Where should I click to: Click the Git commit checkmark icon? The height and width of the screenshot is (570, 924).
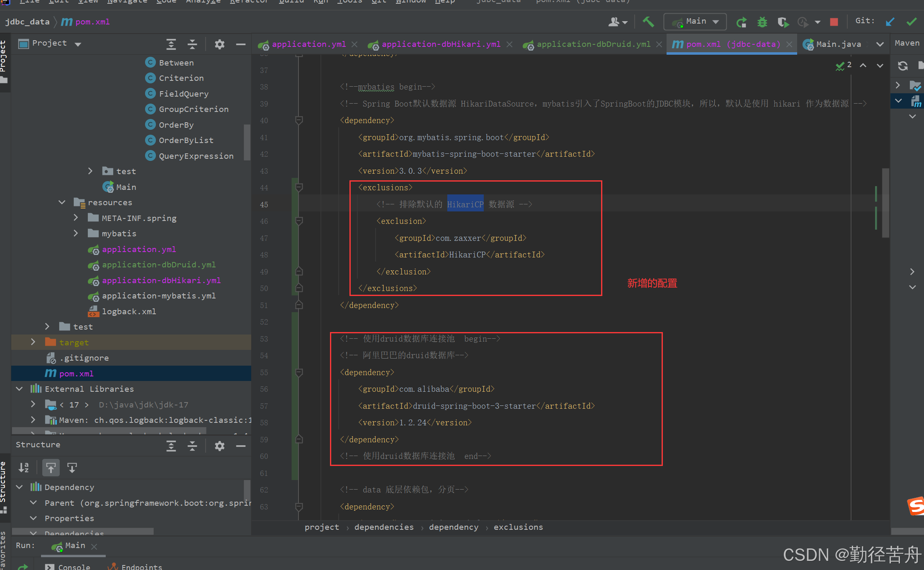pyautogui.click(x=911, y=22)
